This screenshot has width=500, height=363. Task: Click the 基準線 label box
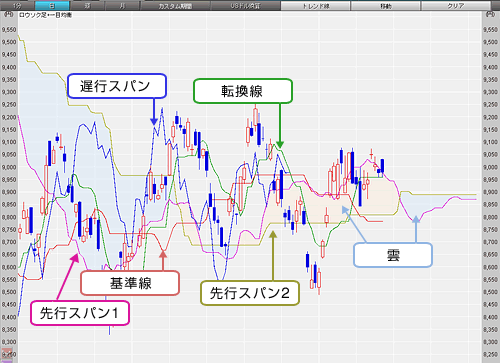(130, 283)
